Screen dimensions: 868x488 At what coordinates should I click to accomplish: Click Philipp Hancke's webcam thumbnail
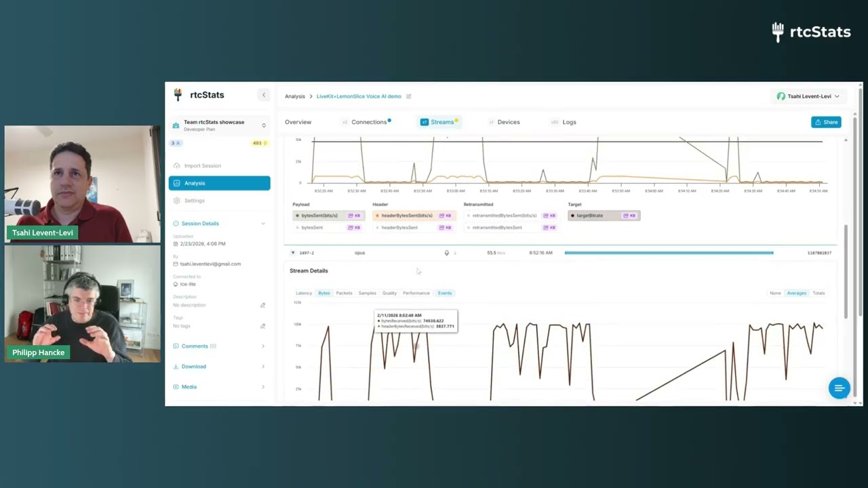click(x=82, y=304)
